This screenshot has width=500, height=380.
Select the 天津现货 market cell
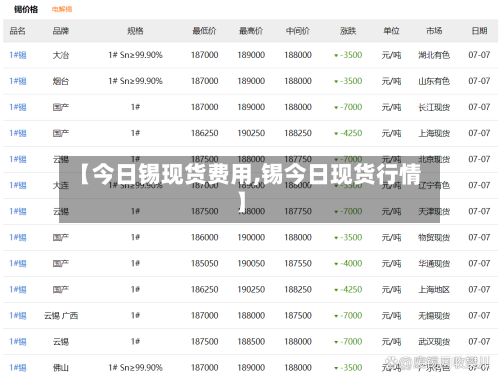[x=434, y=211]
